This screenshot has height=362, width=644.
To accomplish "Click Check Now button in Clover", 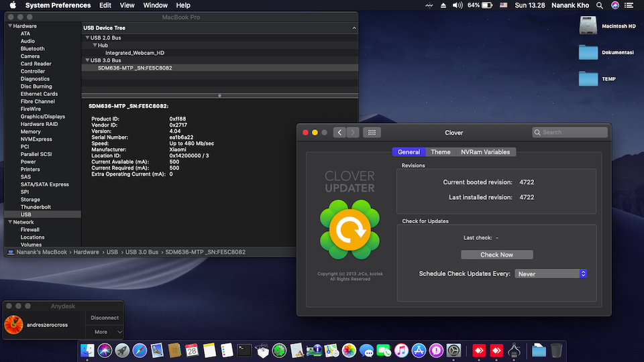I will (496, 255).
